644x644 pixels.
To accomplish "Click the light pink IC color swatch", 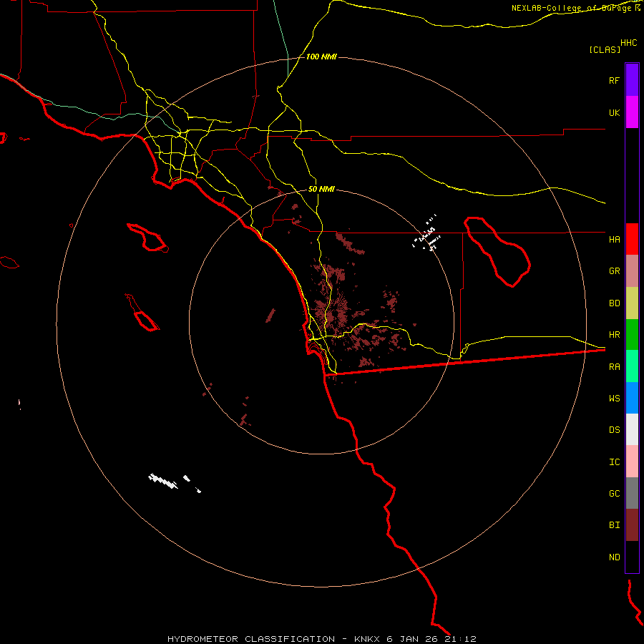I will [x=632, y=462].
